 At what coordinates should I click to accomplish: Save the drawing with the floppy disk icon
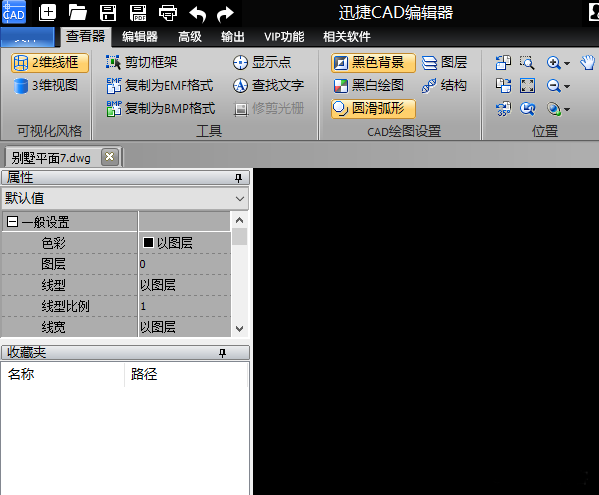[108, 13]
